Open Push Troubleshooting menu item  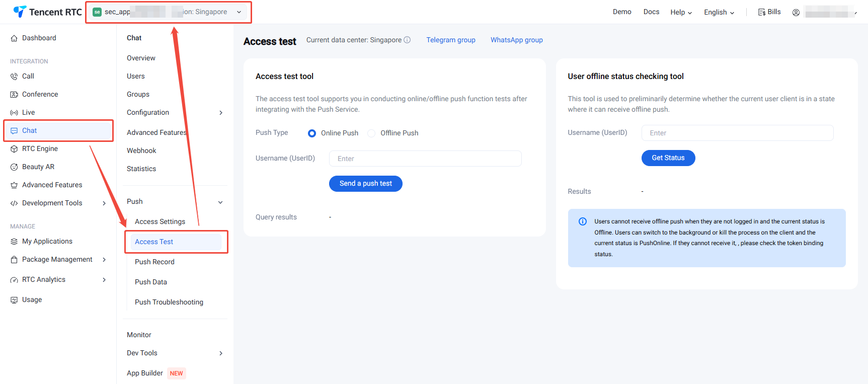[x=169, y=302]
